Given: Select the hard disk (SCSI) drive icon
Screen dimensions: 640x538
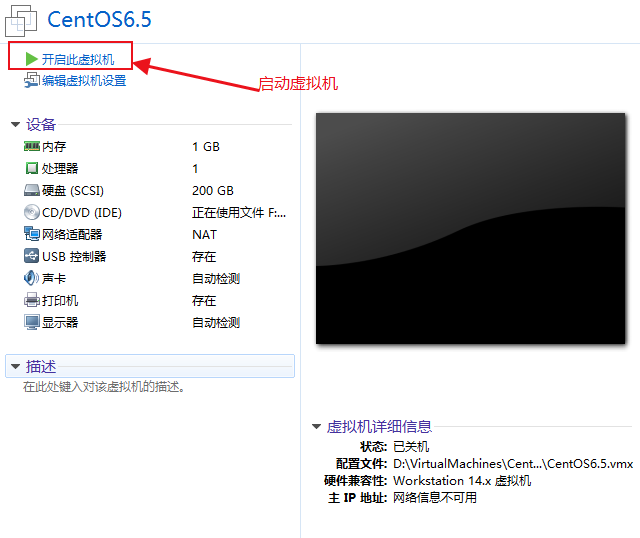Looking at the screenshot, I should click(31, 190).
